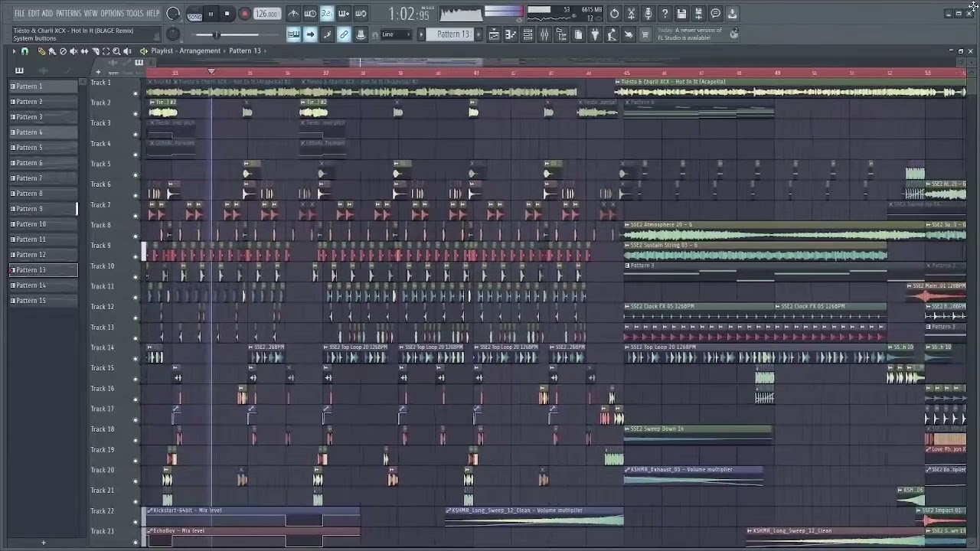
Task: Toggle the overdub blend recording icon
Action: (x=344, y=14)
